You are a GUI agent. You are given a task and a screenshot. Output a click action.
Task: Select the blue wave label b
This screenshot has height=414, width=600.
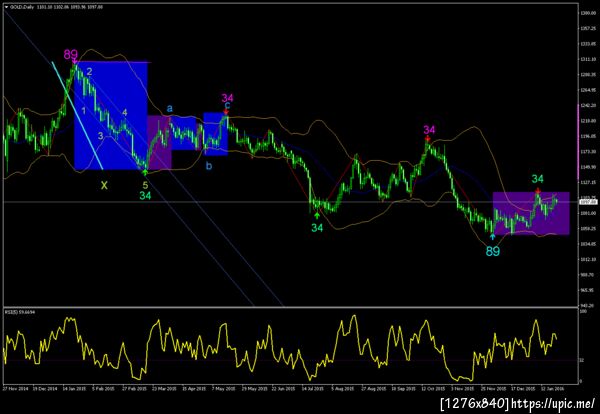tap(209, 166)
